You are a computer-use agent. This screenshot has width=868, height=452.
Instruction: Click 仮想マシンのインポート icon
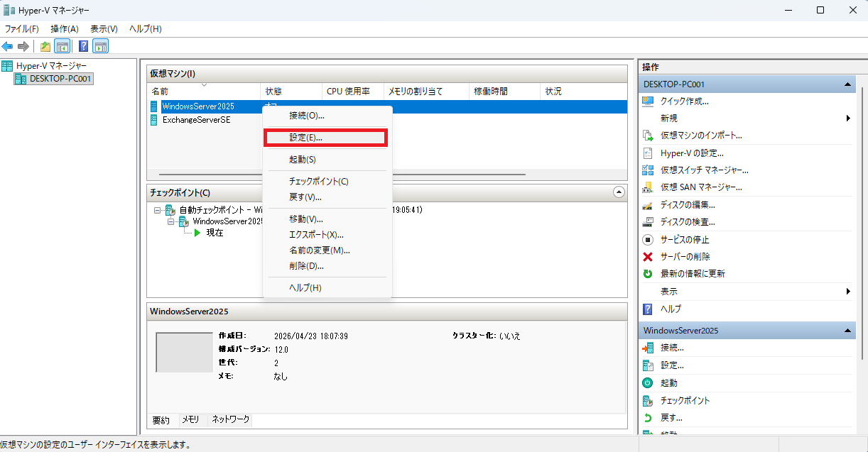647,136
